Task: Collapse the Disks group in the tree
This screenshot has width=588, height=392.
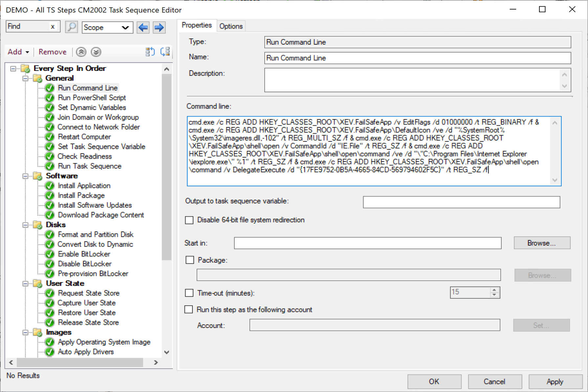Action: tap(25, 225)
